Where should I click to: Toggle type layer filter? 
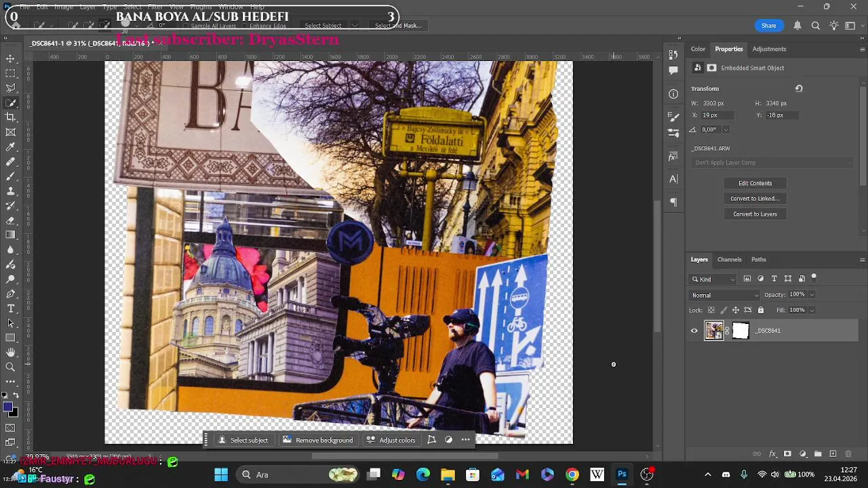[774, 279]
